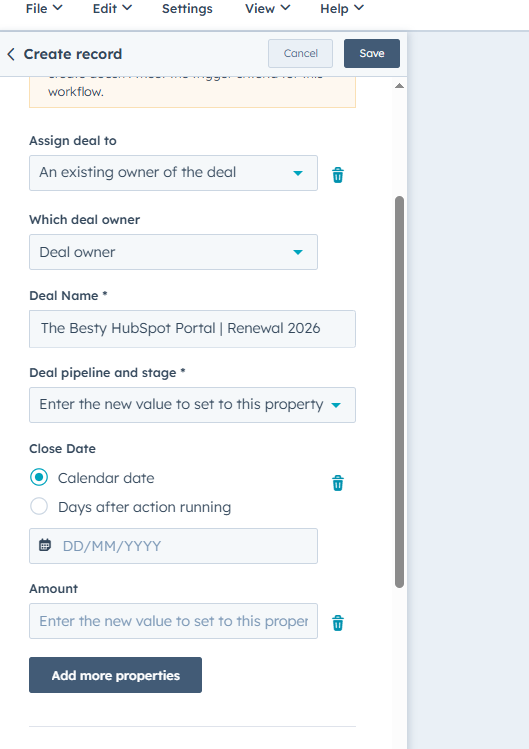Image resolution: width=529 pixels, height=749 pixels.
Task: Go back using the Create record chevron
Action: [x=11, y=54]
